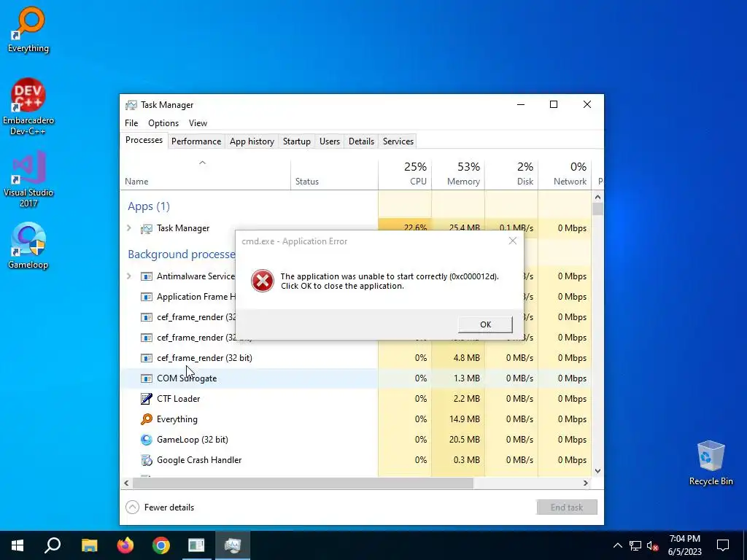
Task: Expand the Antimalware Service row
Action: click(129, 276)
